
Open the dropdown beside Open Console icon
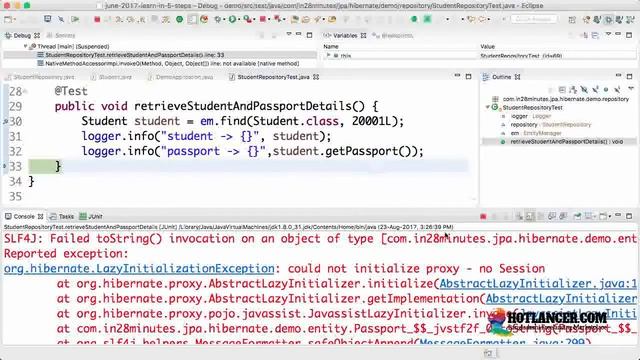(609, 216)
